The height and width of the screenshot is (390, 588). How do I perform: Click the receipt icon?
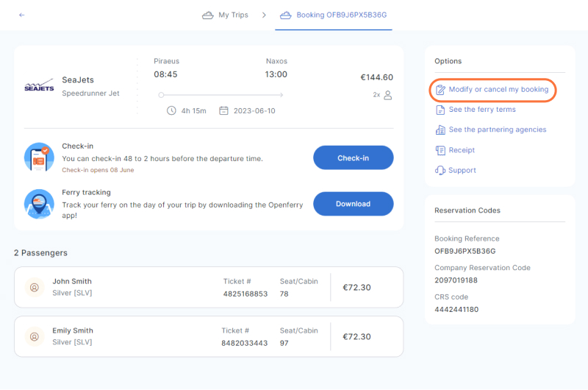[440, 150]
